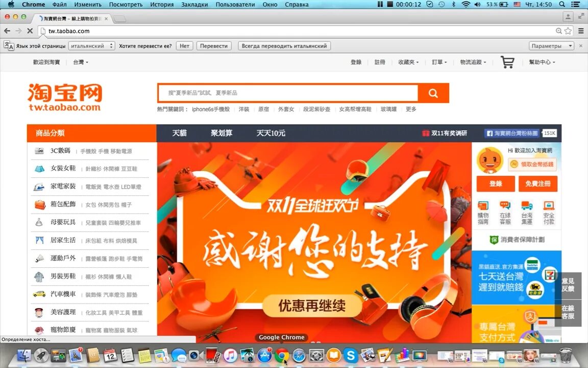Viewport: 588px width, 368px height.
Task: Click Нет to decline translation
Action: pos(184,46)
